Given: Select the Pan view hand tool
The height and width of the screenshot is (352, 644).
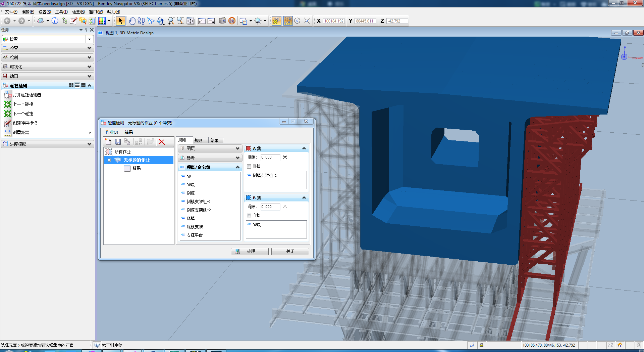Looking at the screenshot, I should coord(132,21).
